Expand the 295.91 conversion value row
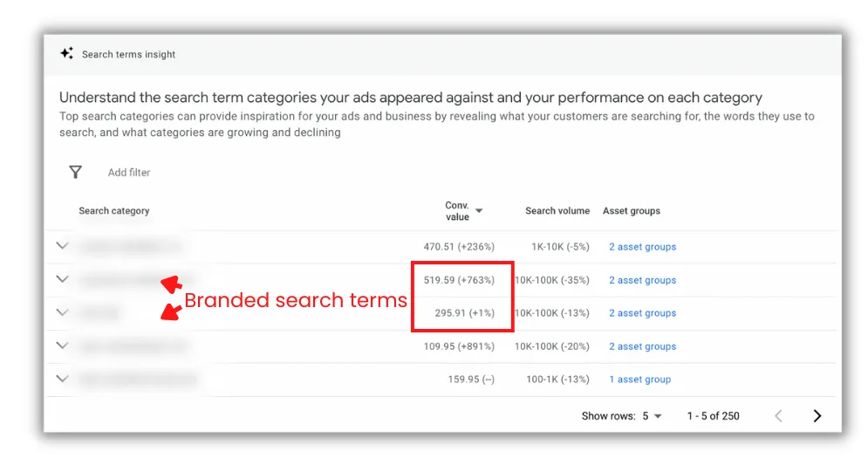The width and height of the screenshot is (868, 472). pos(63,312)
